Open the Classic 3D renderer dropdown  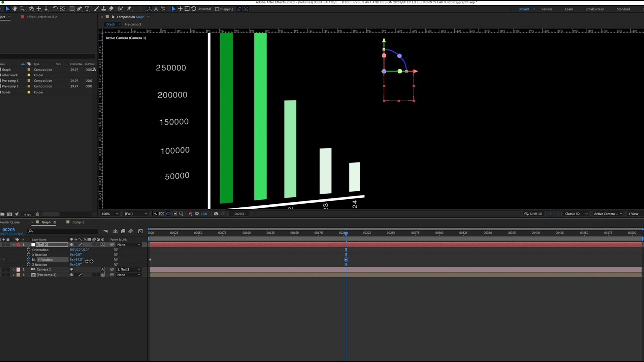point(576,214)
